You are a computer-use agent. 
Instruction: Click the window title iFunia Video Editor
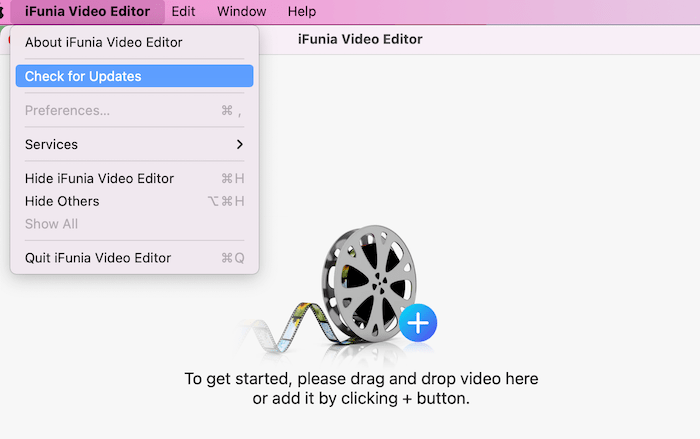(360, 39)
